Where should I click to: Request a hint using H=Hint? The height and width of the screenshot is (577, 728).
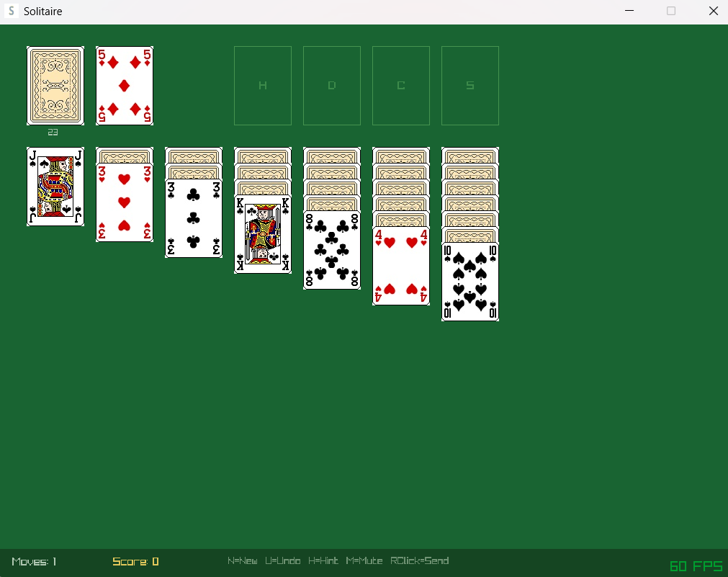pyautogui.click(x=323, y=560)
